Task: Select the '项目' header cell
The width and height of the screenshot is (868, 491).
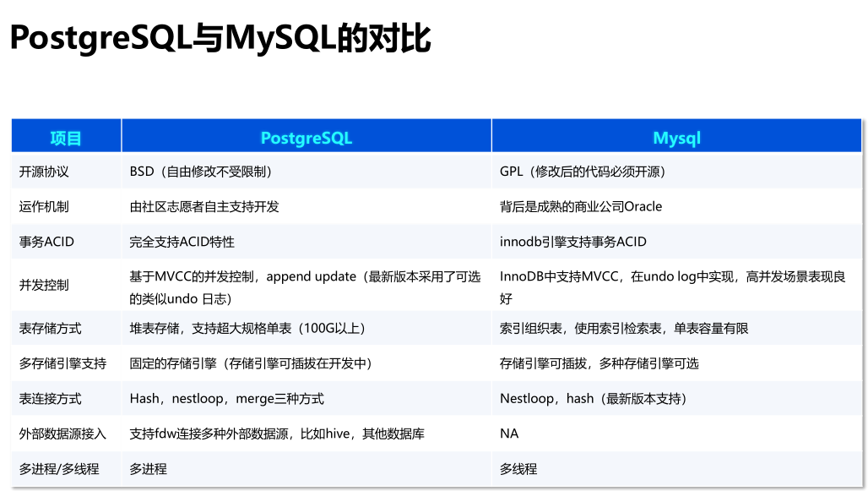Action: pyautogui.click(x=67, y=136)
